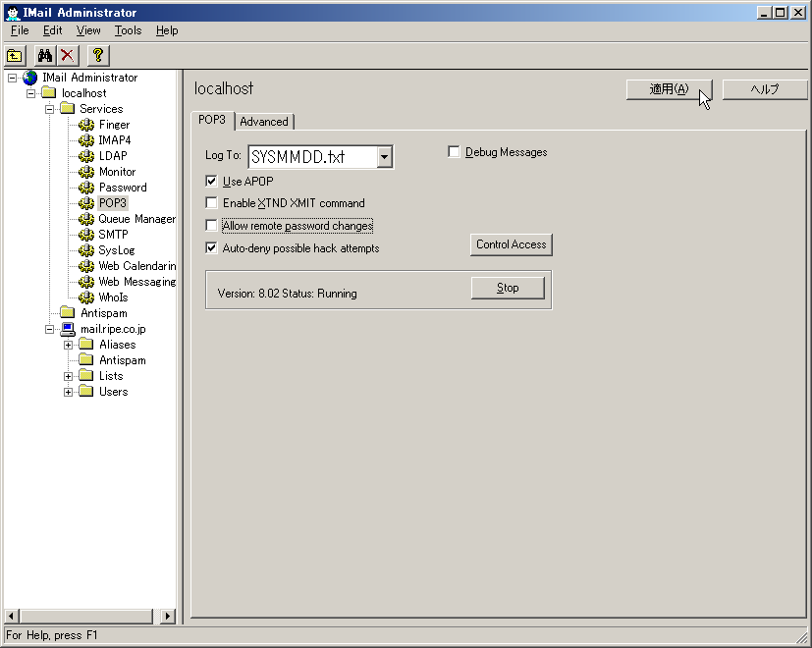This screenshot has width=812, height=648.
Task: Open the Log To dropdown arrow
Action: click(384, 157)
